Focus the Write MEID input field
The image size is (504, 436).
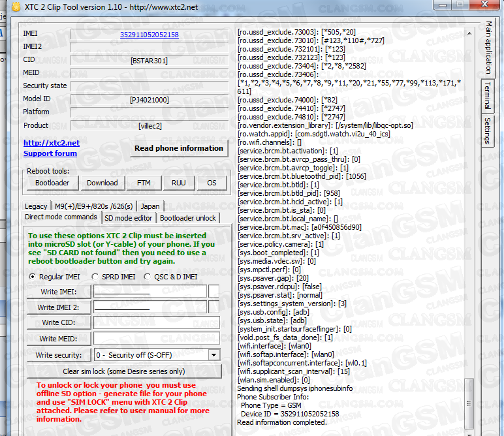tap(157, 338)
